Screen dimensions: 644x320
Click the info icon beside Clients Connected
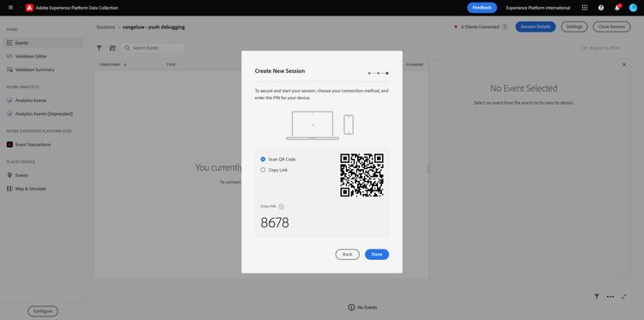coord(505,27)
